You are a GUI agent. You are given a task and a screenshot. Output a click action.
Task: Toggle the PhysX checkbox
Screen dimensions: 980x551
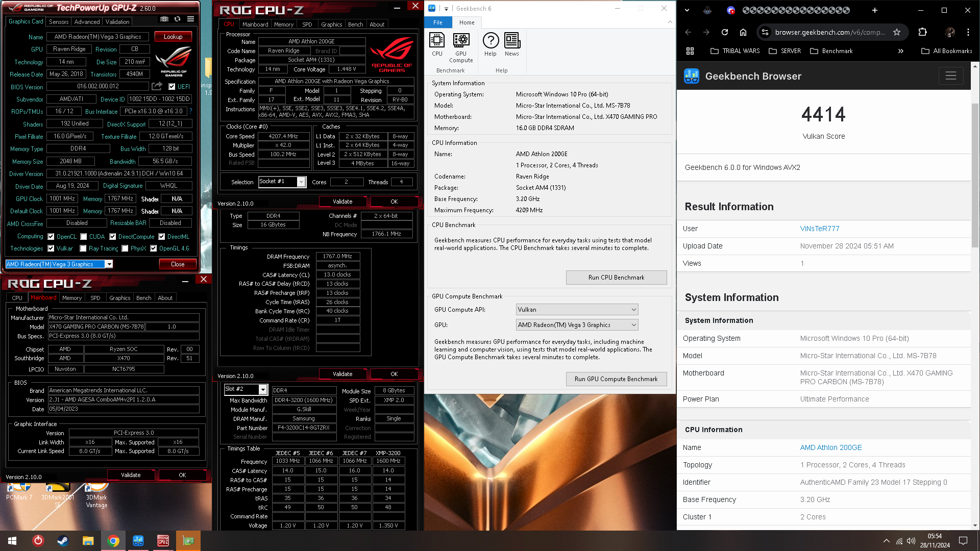pyautogui.click(x=125, y=248)
